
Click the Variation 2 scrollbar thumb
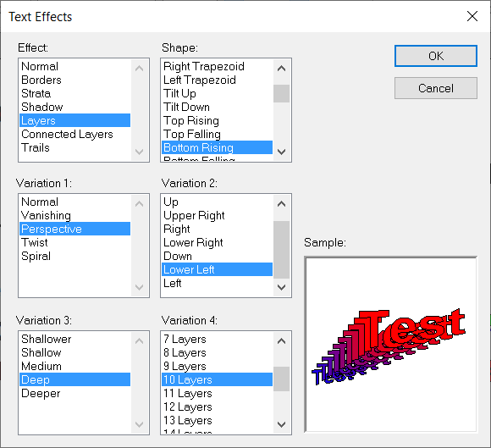pyautogui.click(x=281, y=250)
